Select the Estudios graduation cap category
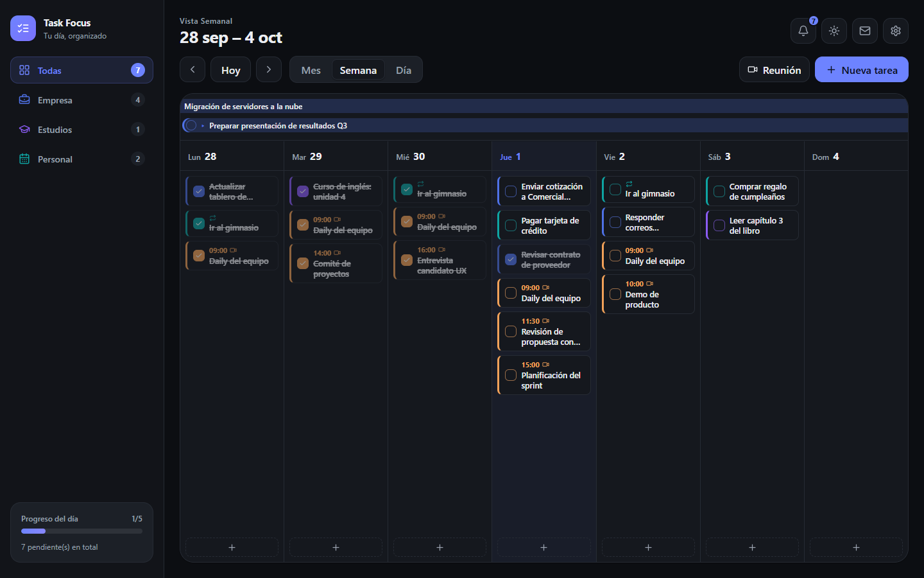Viewport: 924px width, 578px height. point(81,130)
